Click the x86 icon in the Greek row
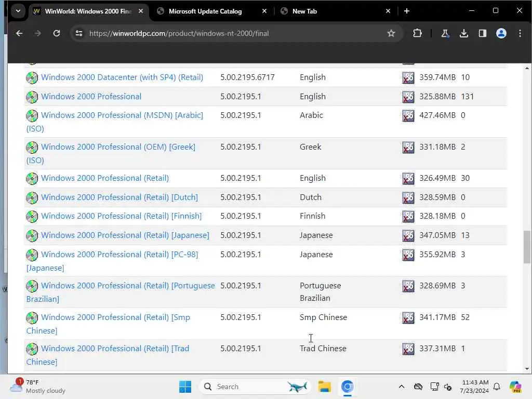 408,147
